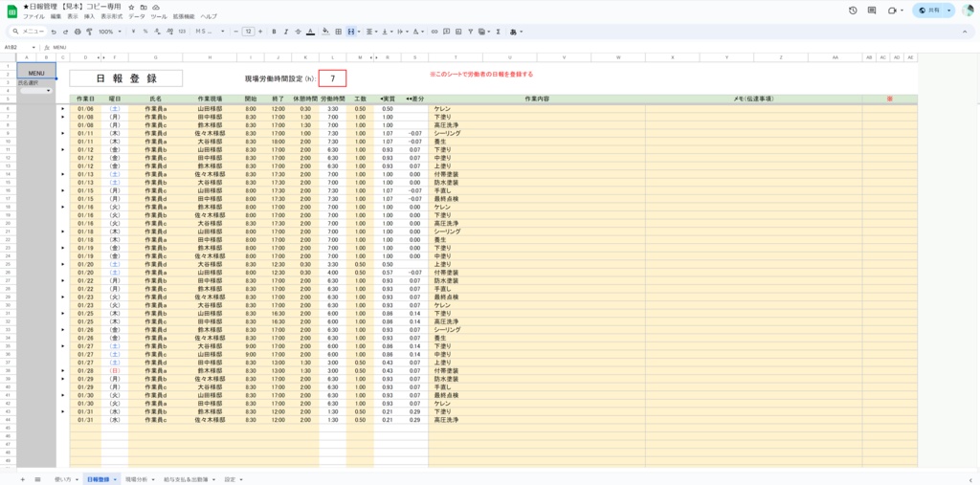Viewport: 980px width, 485px height.
Task: Increase font size with plus button
Action: coord(260,32)
